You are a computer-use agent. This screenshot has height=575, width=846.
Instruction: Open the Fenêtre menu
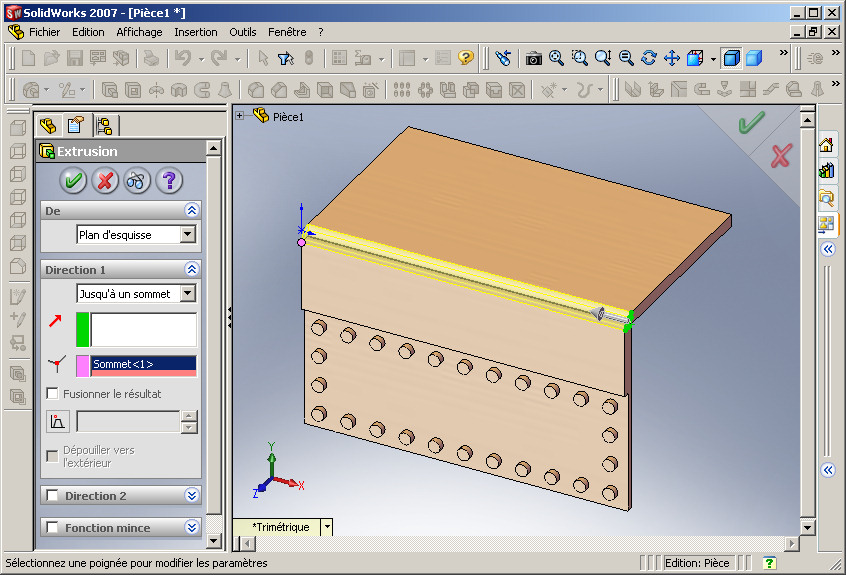point(287,32)
